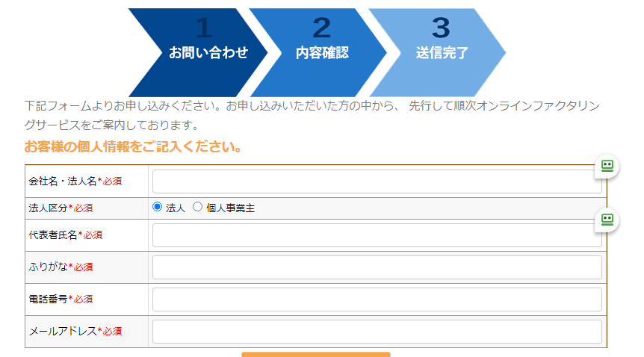Focus the 代表者氏名 input field
644x357 pixels.
[x=377, y=235]
